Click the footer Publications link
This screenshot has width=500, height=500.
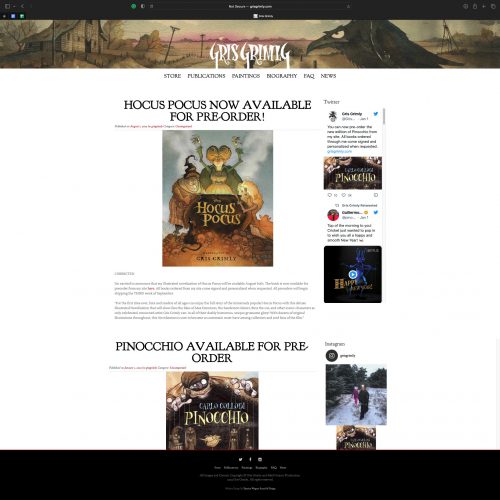[x=231, y=468]
